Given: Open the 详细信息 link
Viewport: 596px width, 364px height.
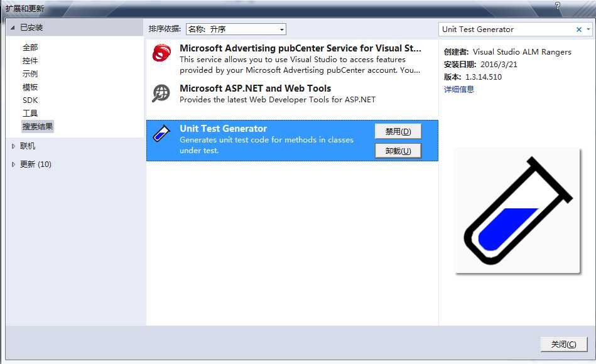Looking at the screenshot, I should coord(459,89).
